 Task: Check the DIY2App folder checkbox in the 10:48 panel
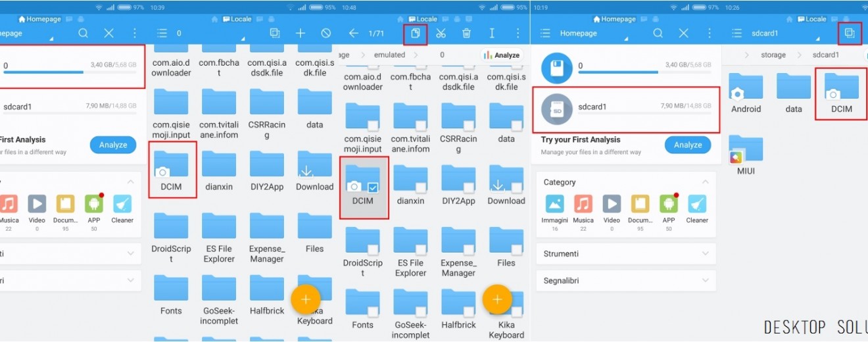[469, 187]
